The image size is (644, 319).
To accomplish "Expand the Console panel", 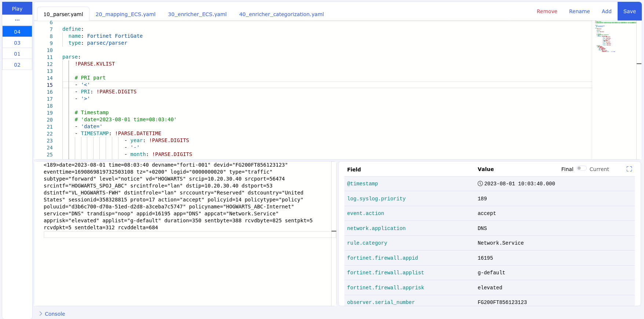I will tap(52, 314).
